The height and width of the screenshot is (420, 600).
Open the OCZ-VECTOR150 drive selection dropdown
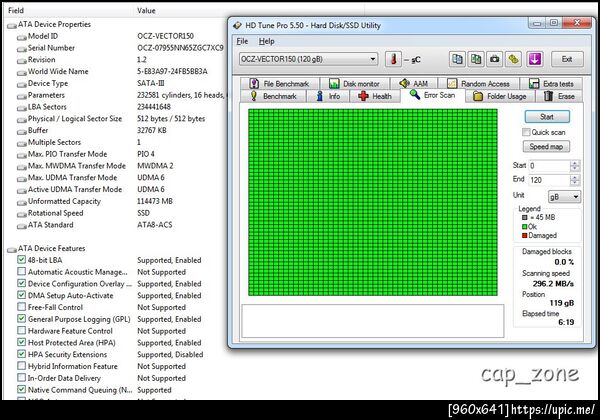click(x=308, y=59)
